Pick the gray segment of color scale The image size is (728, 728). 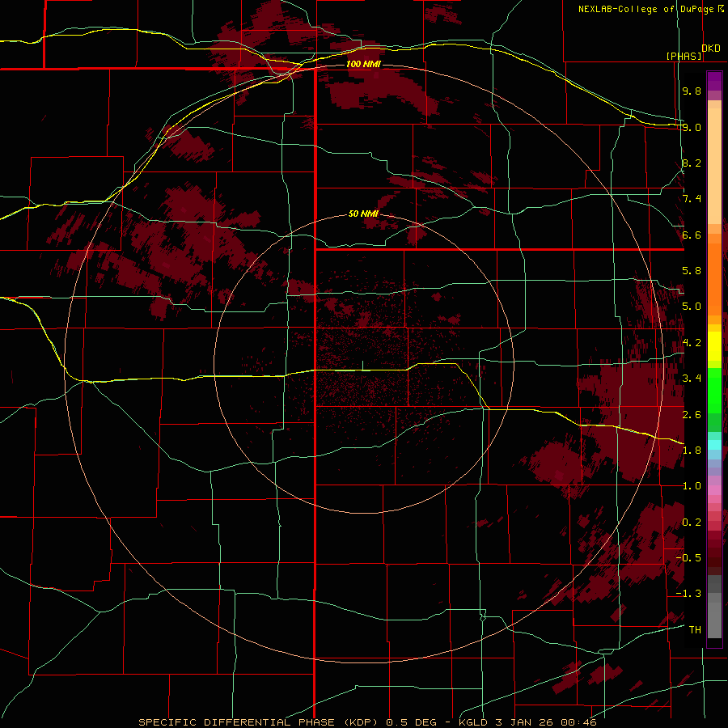coord(714,608)
